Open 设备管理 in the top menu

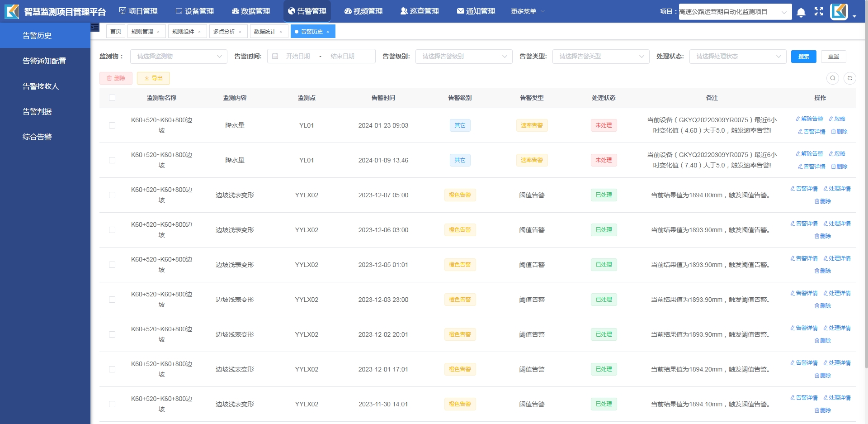coord(195,11)
